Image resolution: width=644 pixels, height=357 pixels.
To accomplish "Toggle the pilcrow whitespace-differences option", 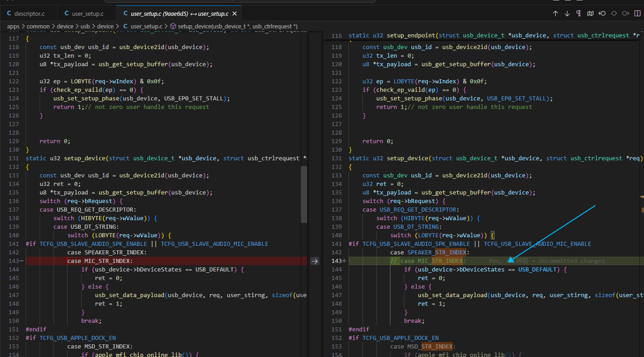I will click(x=579, y=14).
